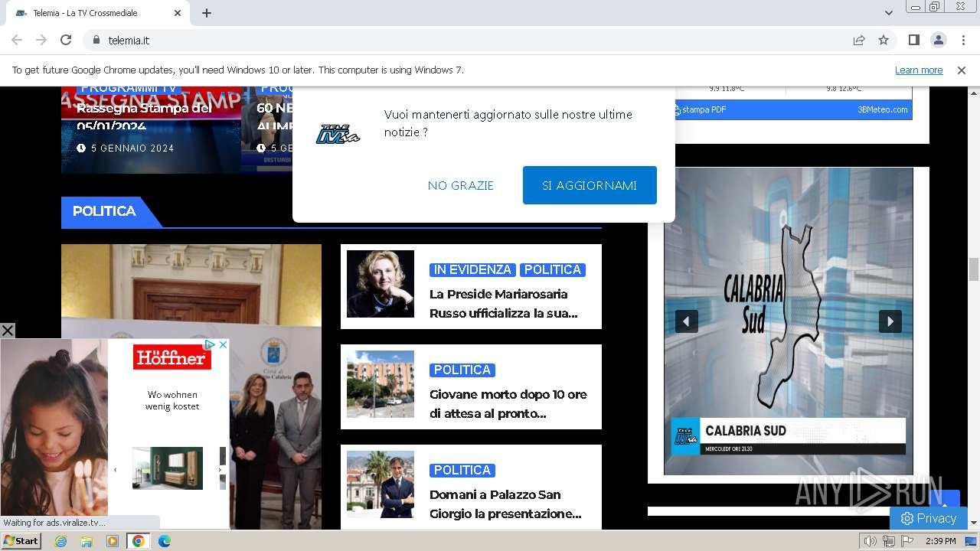This screenshot has height=551, width=980.
Task: Accept notifications with SI AGGIORNAMI
Action: click(590, 185)
